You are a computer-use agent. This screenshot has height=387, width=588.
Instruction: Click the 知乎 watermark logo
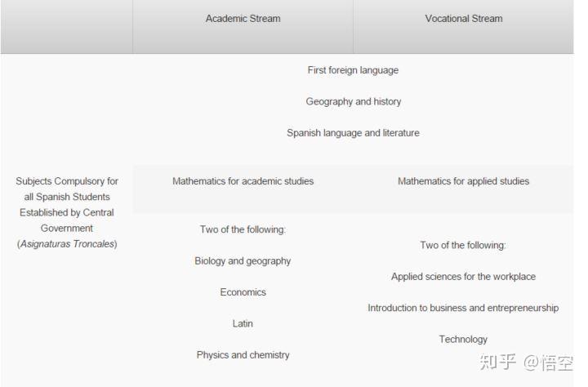497,362
